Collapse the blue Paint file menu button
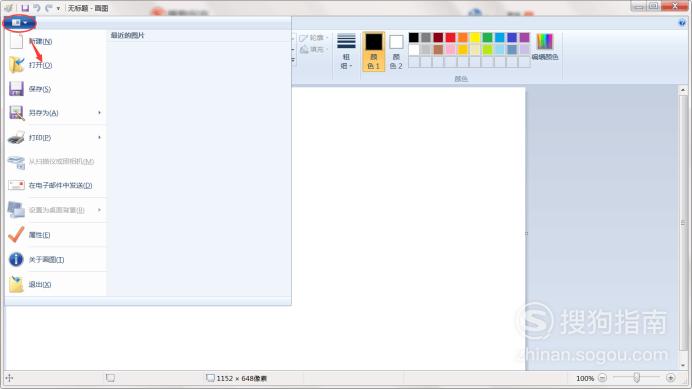 pyautogui.click(x=19, y=23)
